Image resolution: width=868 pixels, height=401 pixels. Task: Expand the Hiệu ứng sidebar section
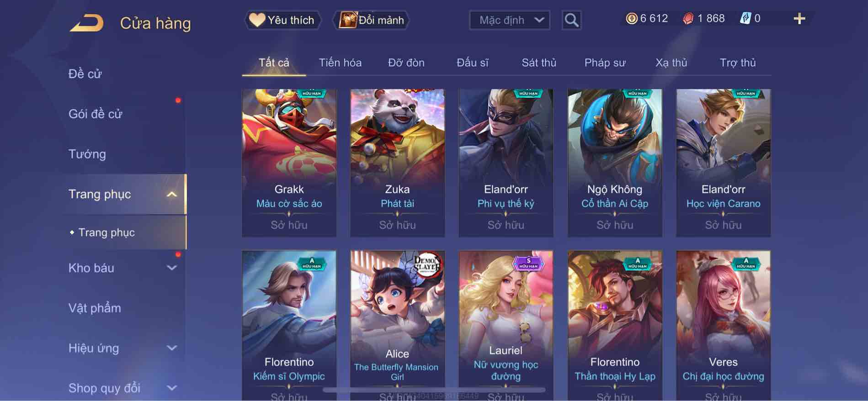171,348
